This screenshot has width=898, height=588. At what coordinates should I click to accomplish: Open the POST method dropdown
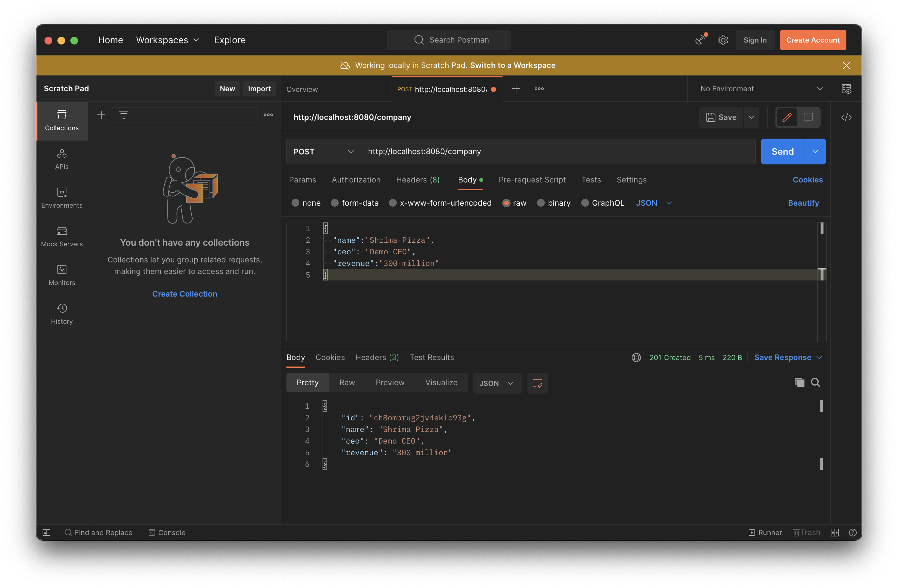click(x=323, y=152)
